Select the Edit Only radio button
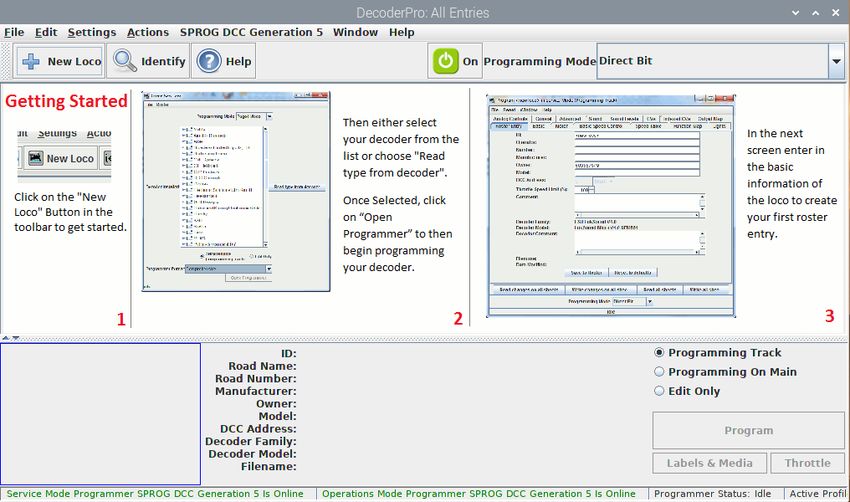The image size is (850, 502). (659, 391)
